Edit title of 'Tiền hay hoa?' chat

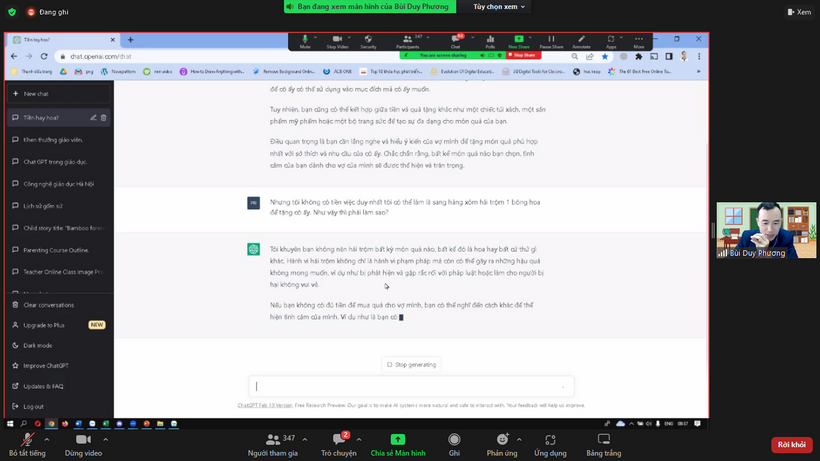[x=93, y=118]
